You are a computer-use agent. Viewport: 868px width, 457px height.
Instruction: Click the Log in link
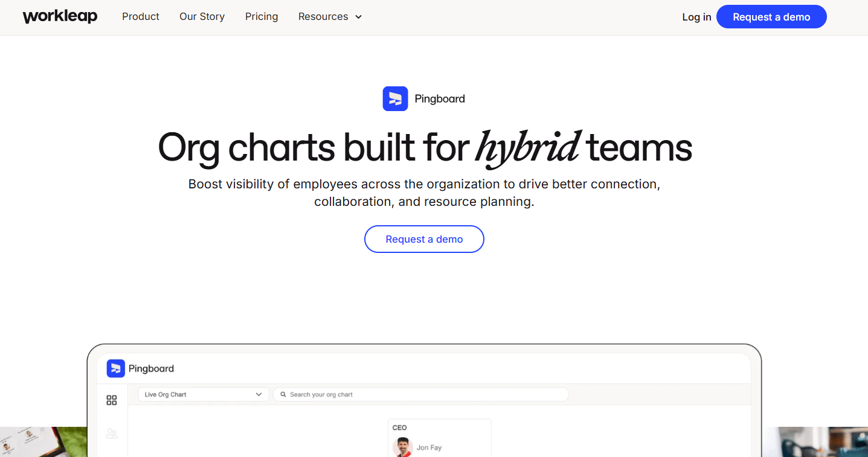[x=696, y=17]
